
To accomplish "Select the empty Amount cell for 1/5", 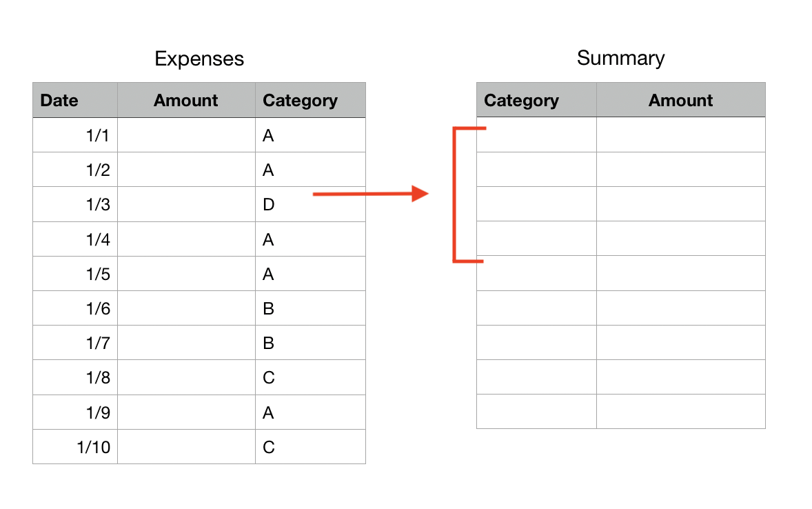I will click(x=186, y=274).
